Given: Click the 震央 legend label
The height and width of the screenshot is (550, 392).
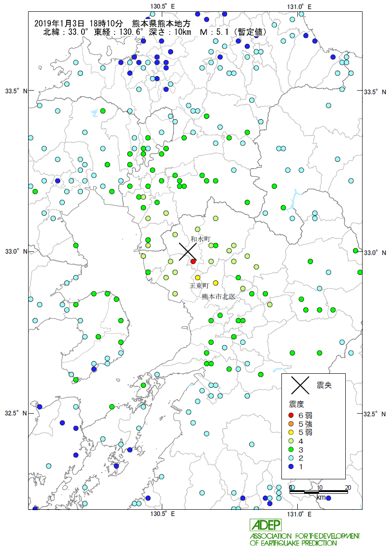Looking at the screenshot, I should tap(324, 386).
